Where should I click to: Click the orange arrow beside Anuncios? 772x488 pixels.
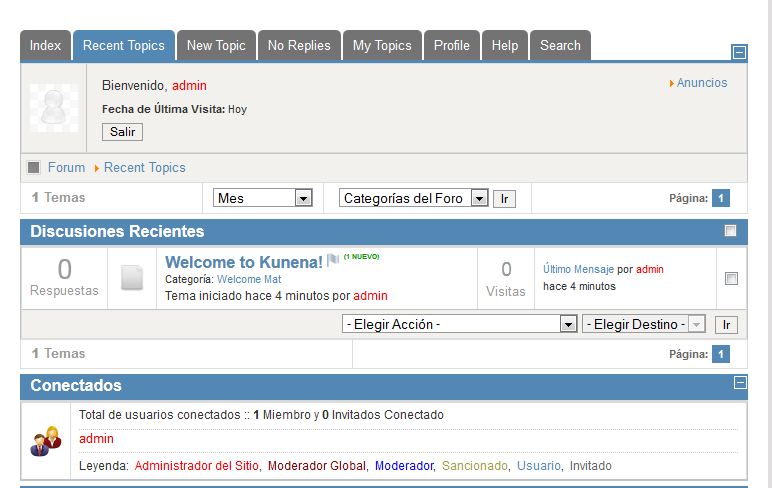coord(672,84)
